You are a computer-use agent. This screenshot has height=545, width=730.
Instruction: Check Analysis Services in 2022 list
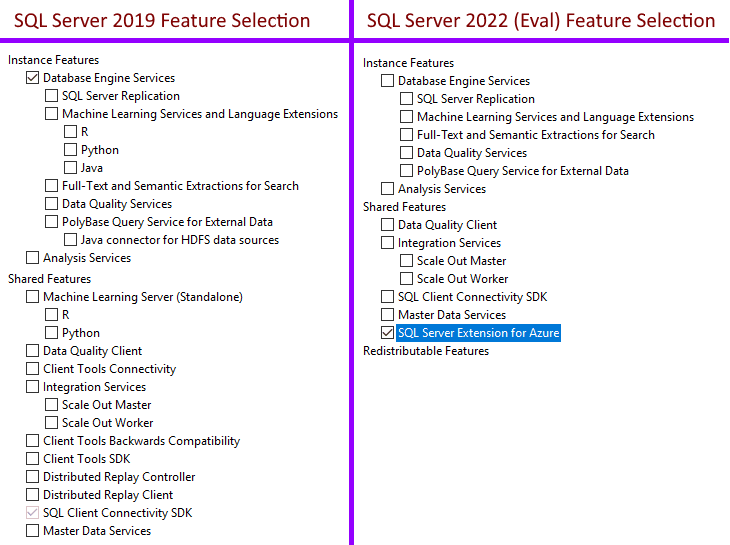[387, 189]
